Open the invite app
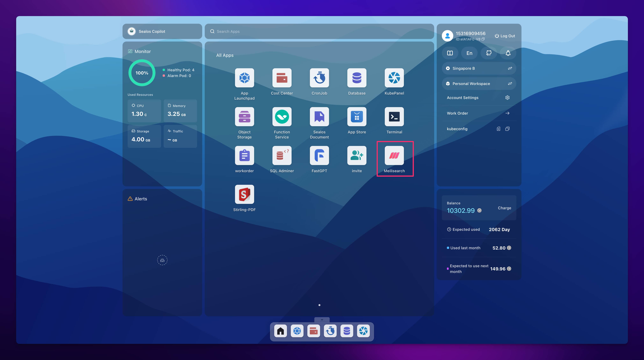 tap(357, 155)
